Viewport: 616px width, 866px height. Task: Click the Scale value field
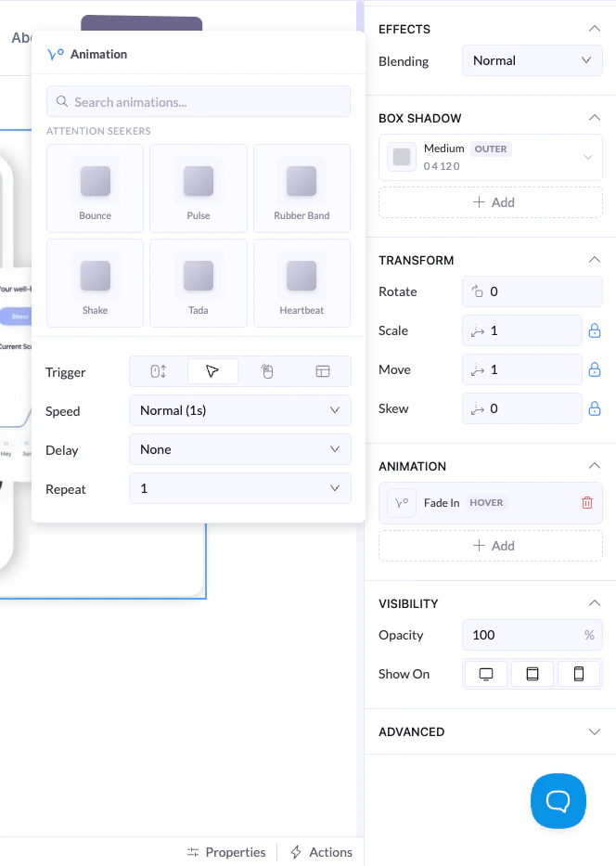(522, 330)
